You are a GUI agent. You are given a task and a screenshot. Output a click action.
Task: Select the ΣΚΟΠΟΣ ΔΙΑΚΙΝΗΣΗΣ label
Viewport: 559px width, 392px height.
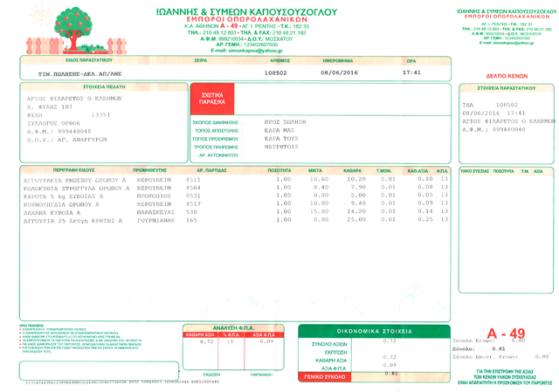216,122
